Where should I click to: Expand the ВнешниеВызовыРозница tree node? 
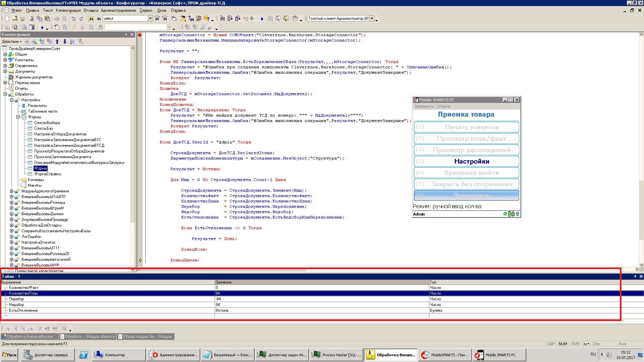tap(12, 202)
